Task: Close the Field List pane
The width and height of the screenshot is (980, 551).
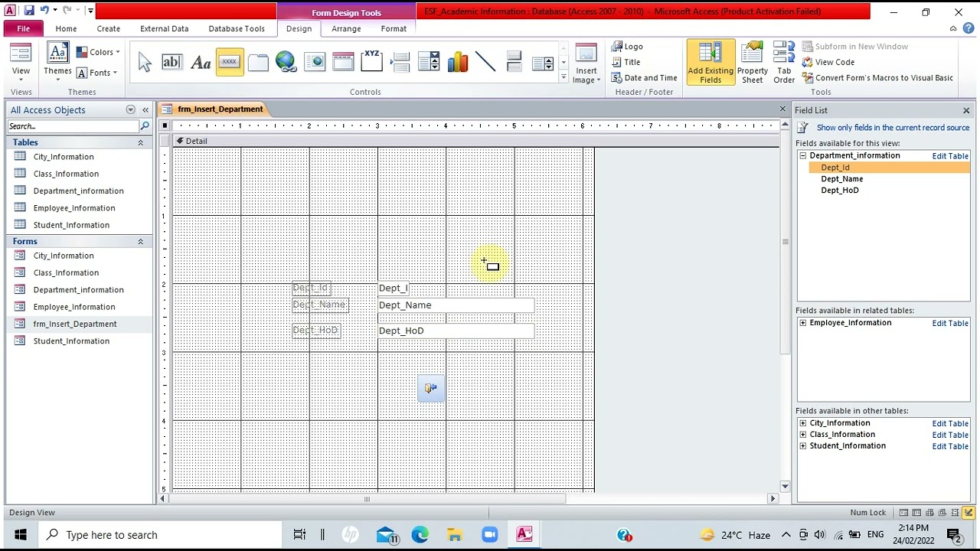Action: point(966,111)
